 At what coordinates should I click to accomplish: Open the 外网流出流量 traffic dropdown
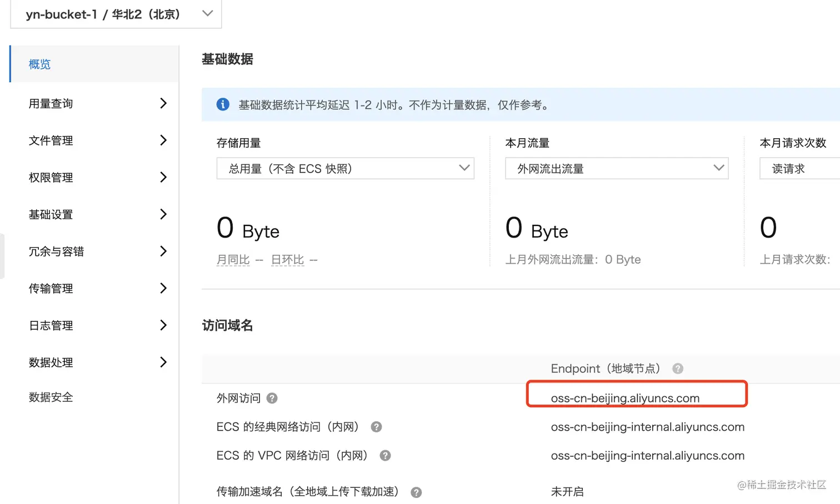tap(616, 168)
